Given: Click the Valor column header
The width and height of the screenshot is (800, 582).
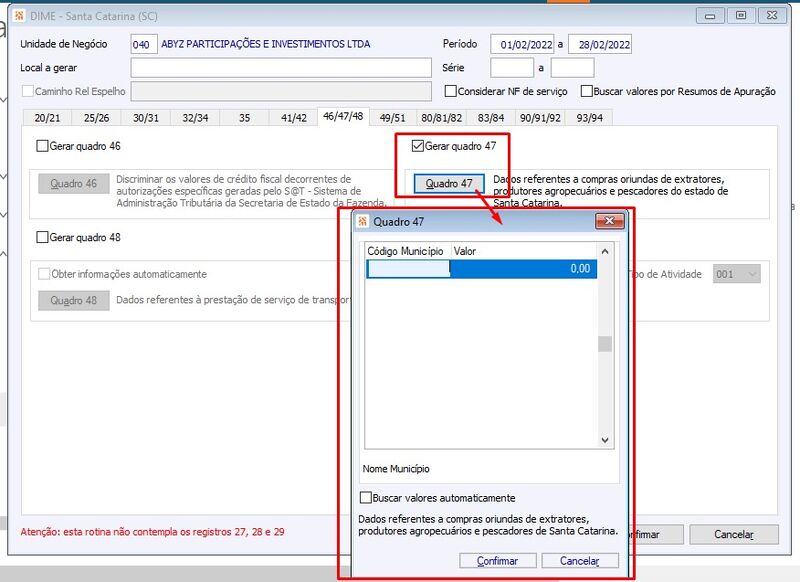Looking at the screenshot, I should click(x=524, y=251).
